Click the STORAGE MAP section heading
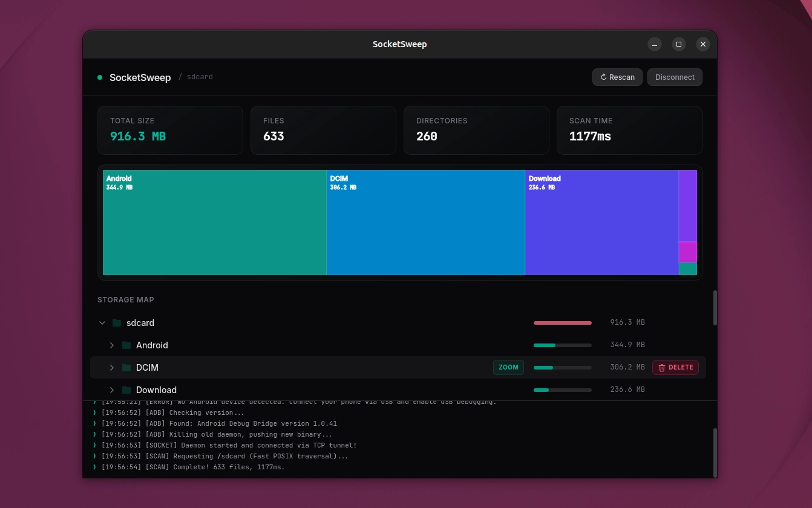This screenshot has height=508, width=812. 126,300
